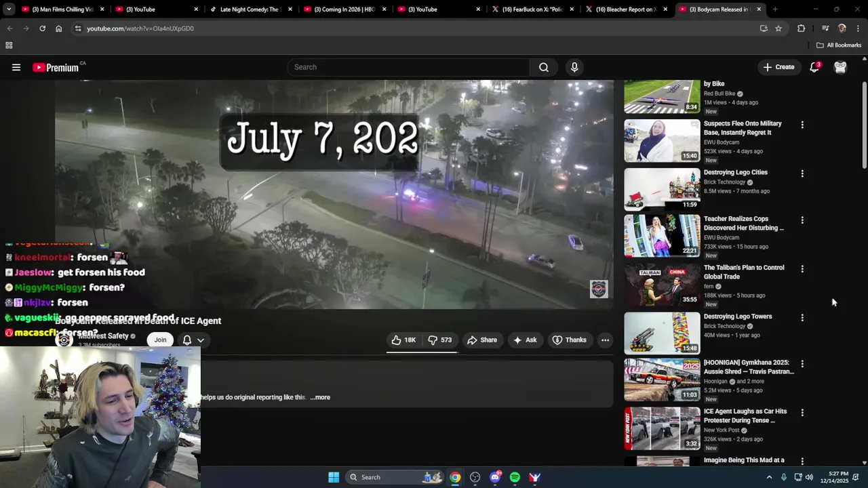
Task: View site information icon in address bar
Action: [78, 28]
